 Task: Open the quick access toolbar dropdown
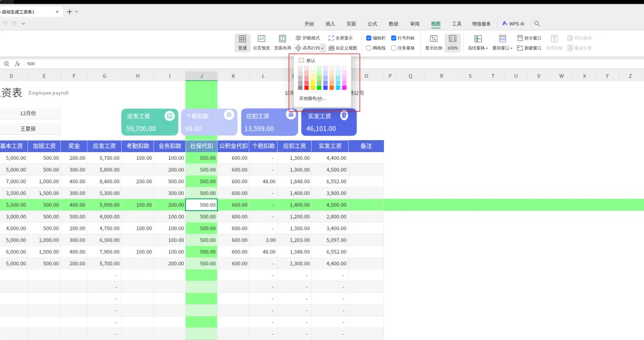(23, 23)
